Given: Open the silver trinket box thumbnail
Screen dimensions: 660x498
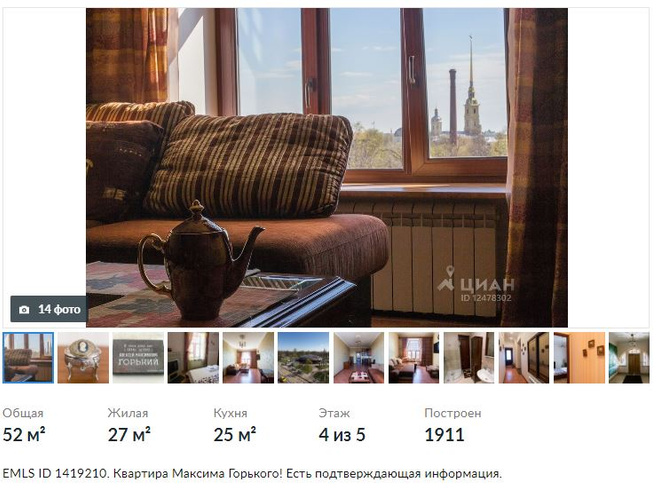Looking at the screenshot, I should coord(83,358).
